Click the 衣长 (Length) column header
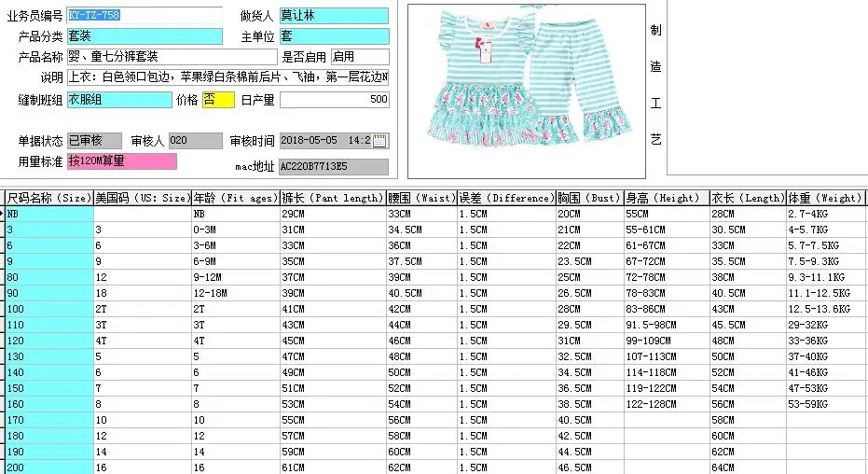This screenshot has width=868, height=474. point(748,198)
